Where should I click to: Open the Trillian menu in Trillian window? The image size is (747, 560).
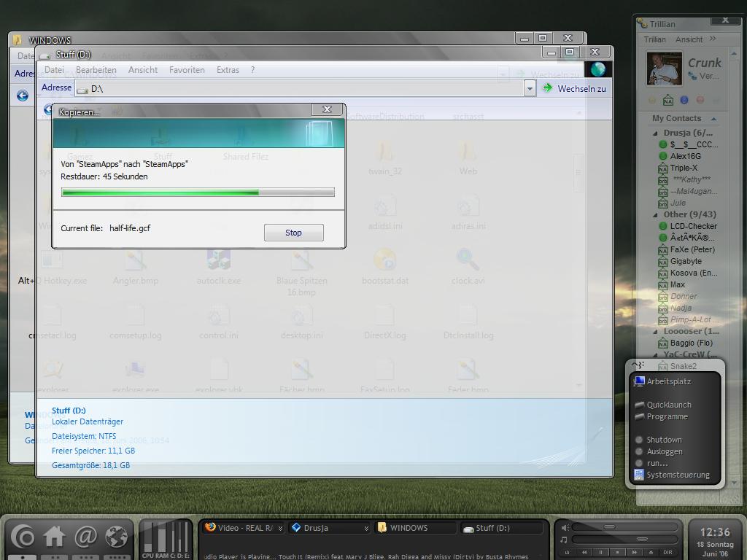pyautogui.click(x=654, y=39)
